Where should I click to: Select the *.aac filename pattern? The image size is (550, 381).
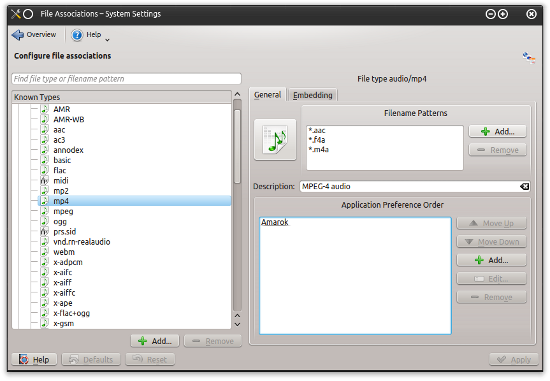[x=317, y=130]
